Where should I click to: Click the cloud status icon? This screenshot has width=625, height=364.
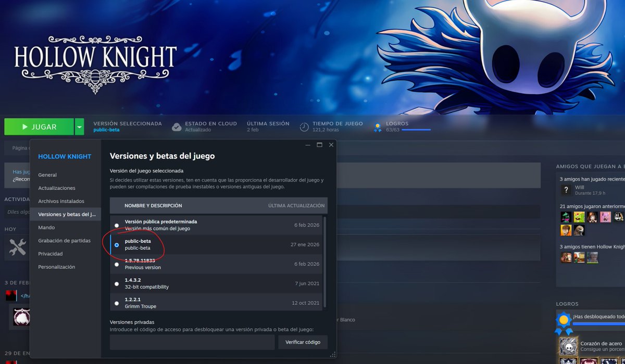[177, 127]
